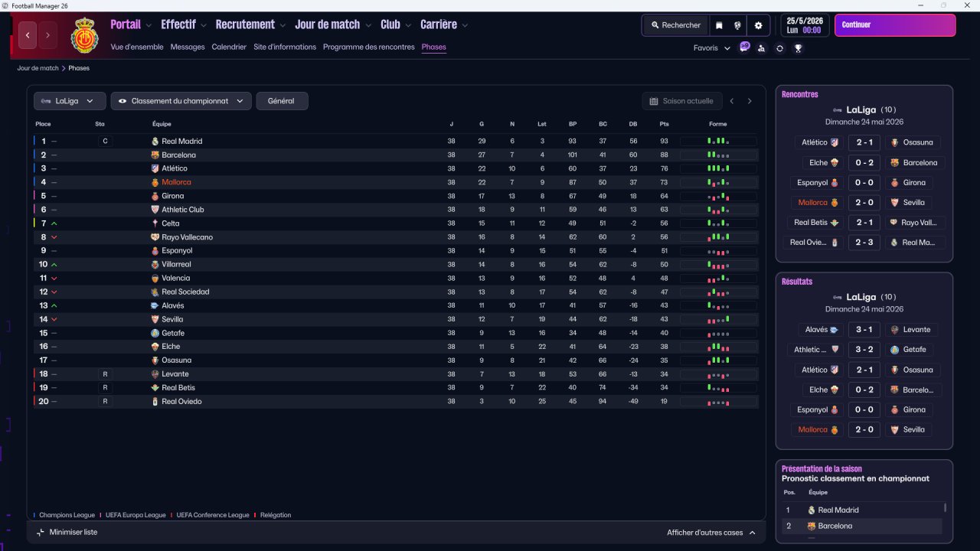Click scrollbar in Présentation de la saison
The height and width of the screenshot is (551, 980).
point(946,508)
